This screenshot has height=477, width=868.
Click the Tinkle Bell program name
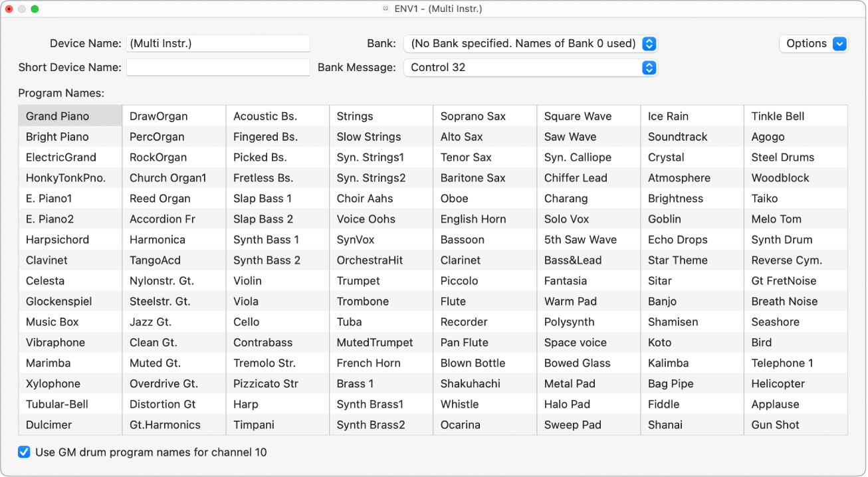click(x=778, y=116)
